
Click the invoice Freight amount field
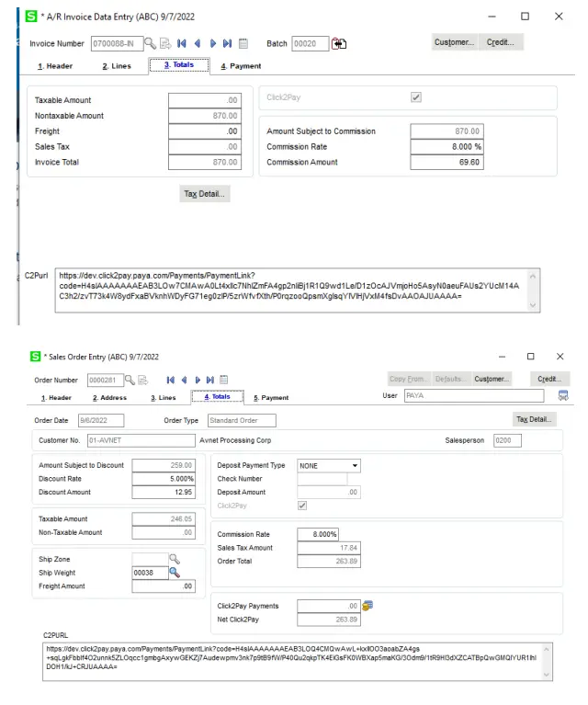tap(205, 131)
